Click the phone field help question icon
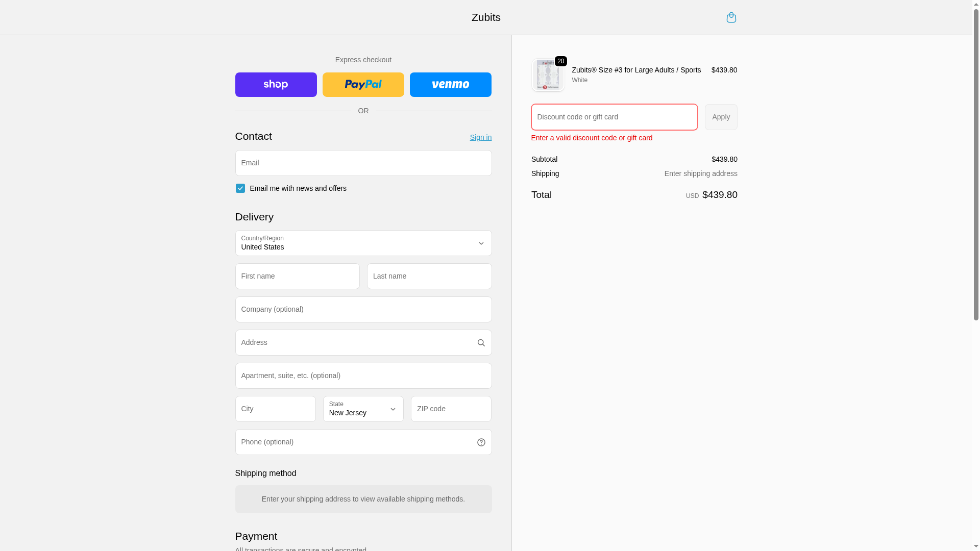Image resolution: width=980 pixels, height=551 pixels. 481,442
